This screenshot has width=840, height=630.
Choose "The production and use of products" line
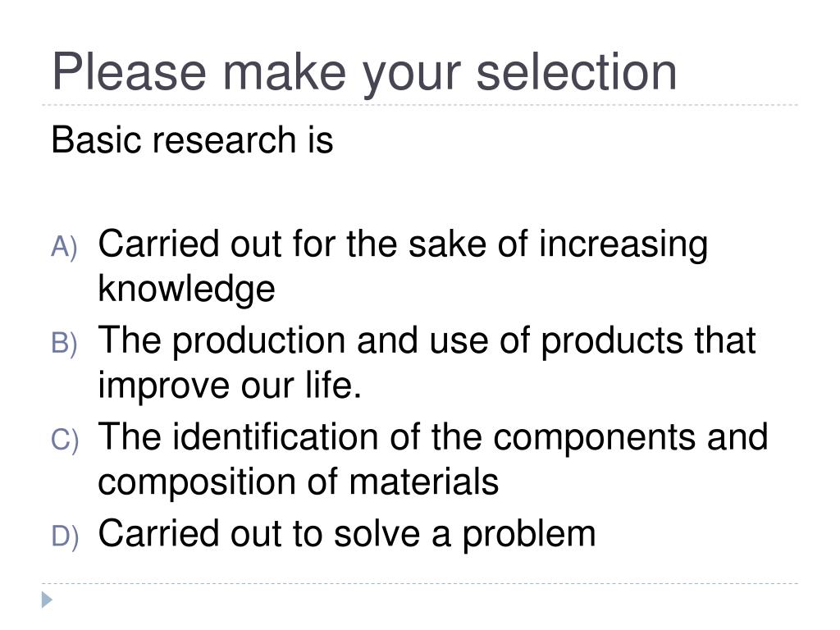(427, 341)
